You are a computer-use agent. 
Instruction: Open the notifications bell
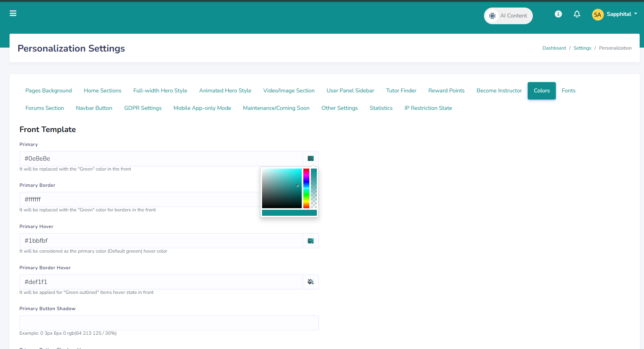(577, 14)
